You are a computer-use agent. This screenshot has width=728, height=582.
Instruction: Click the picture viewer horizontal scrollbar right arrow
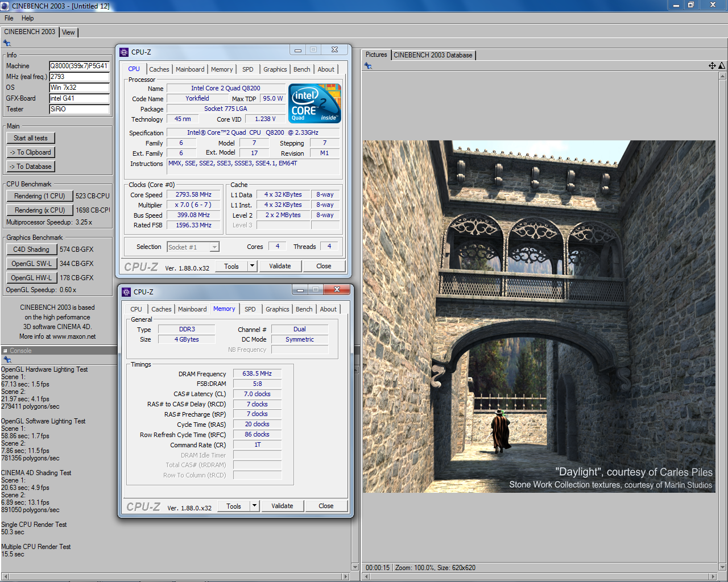(713, 576)
